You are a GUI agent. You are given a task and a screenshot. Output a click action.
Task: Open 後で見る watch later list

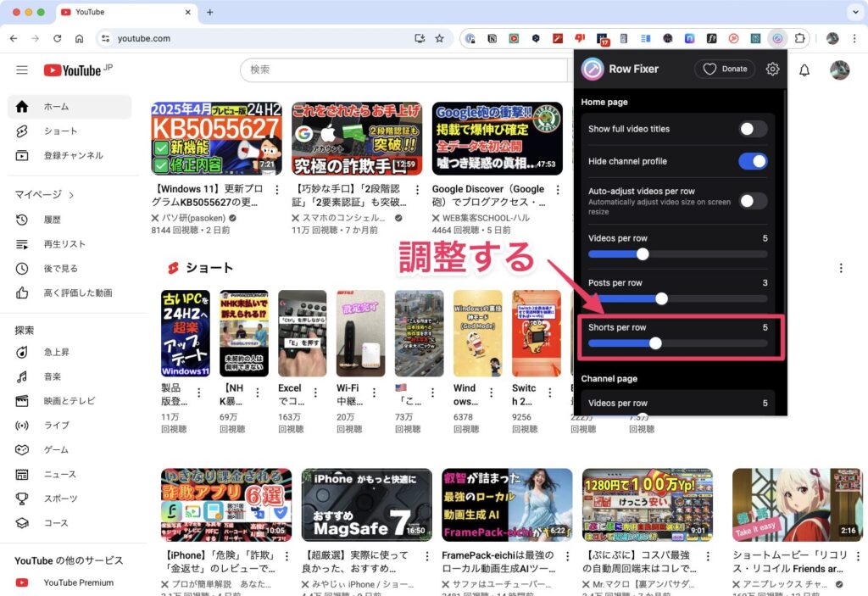[70, 269]
